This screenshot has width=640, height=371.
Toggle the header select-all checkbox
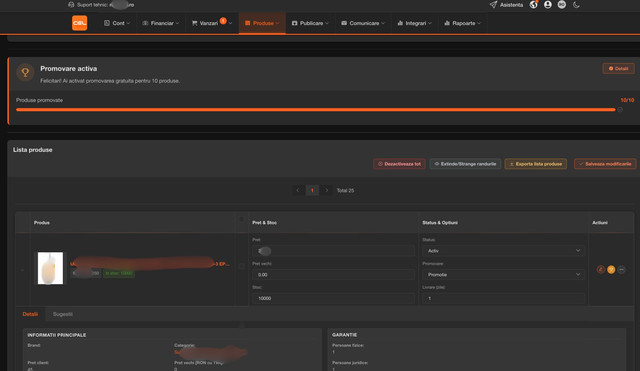click(x=241, y=219)
